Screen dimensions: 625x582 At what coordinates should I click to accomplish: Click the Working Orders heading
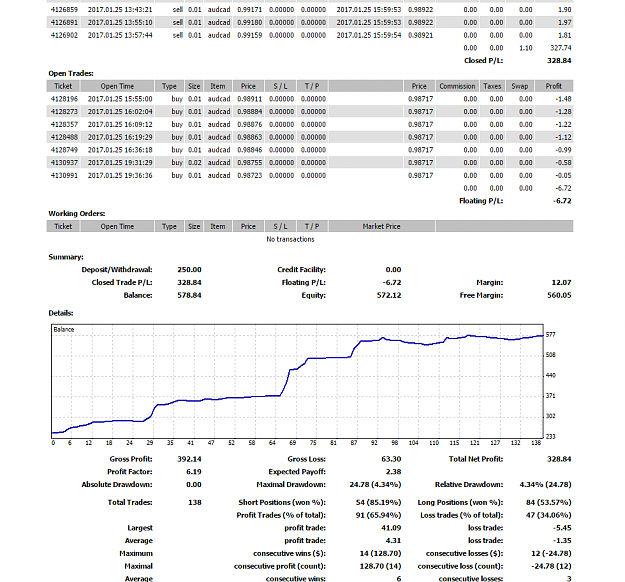point(77,214)
